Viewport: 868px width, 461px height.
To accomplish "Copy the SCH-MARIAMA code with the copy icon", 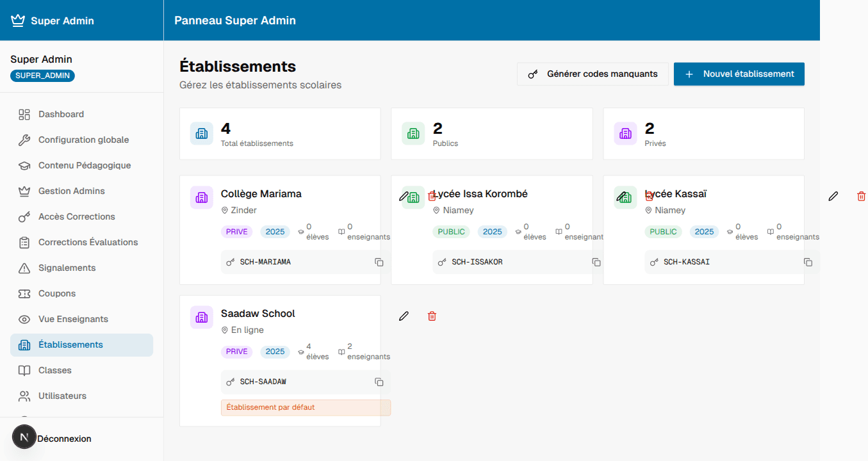I will coord(379,263).
